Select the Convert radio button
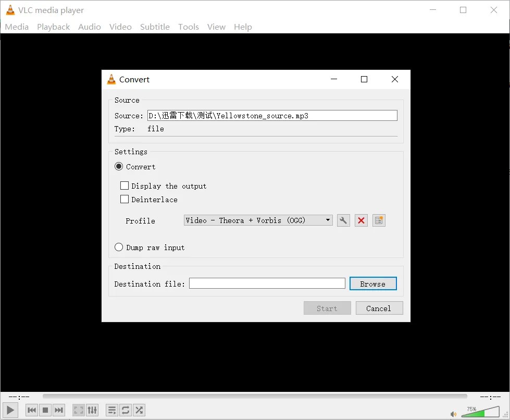510x420 pixels. (x=119, y=166)
